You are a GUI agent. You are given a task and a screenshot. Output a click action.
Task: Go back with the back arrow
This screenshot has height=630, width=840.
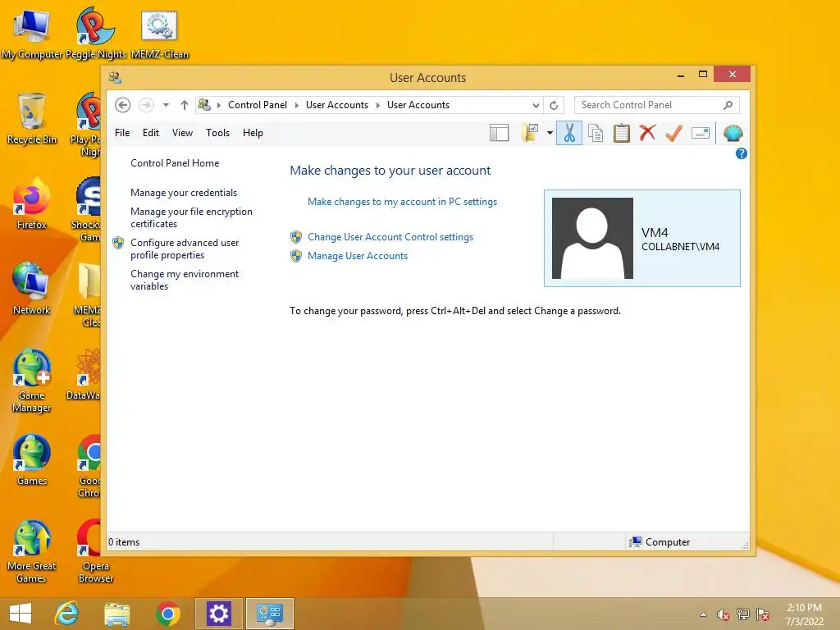point(123,105)
